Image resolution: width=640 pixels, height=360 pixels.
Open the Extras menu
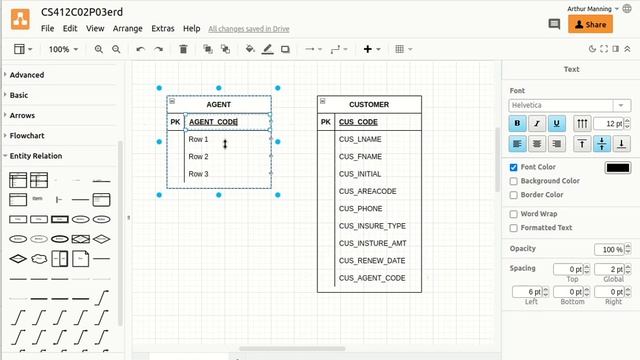(x=163, y=28)
